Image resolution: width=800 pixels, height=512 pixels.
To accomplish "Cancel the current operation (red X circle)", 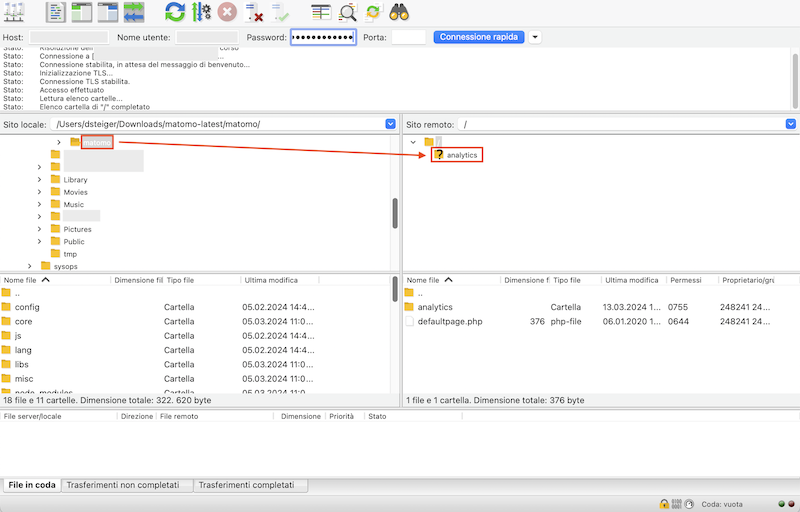I will (227, 12).
